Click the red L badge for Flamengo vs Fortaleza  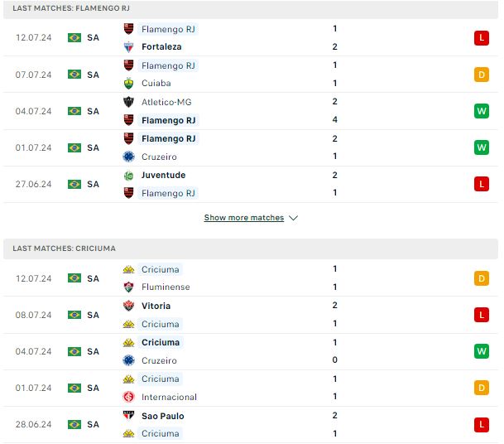click(481, 38)
